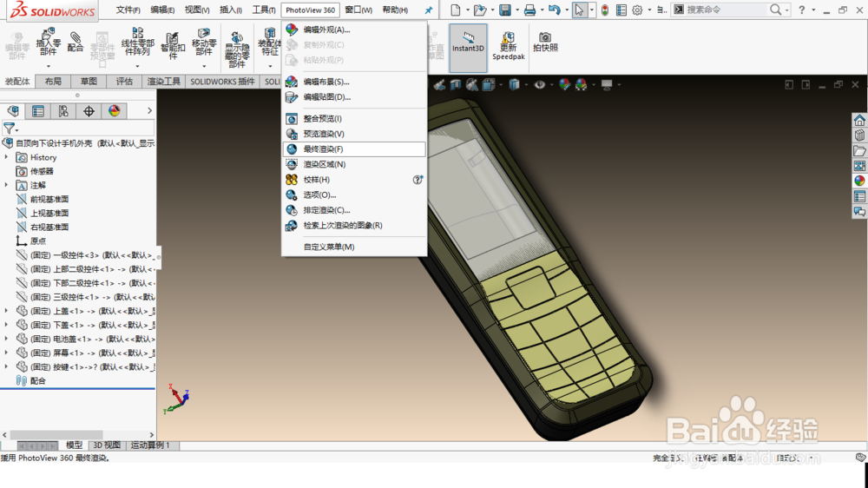Viewport: 868px width, 488px height.
Task: Open Custom Properties list in task pane
Action: (859, 196)
